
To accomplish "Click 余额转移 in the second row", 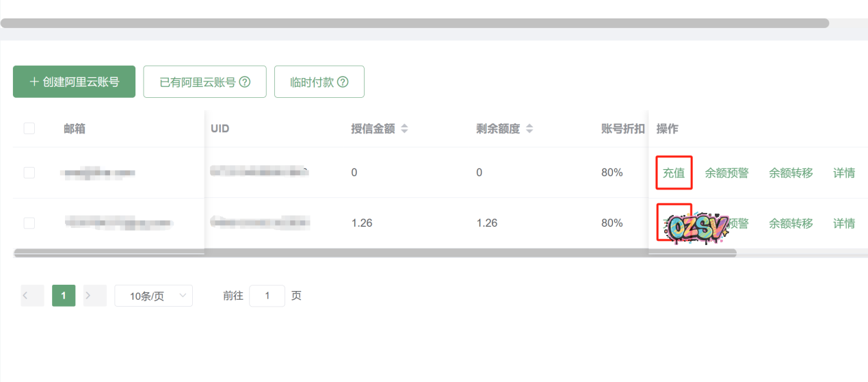I will point(791,223).
